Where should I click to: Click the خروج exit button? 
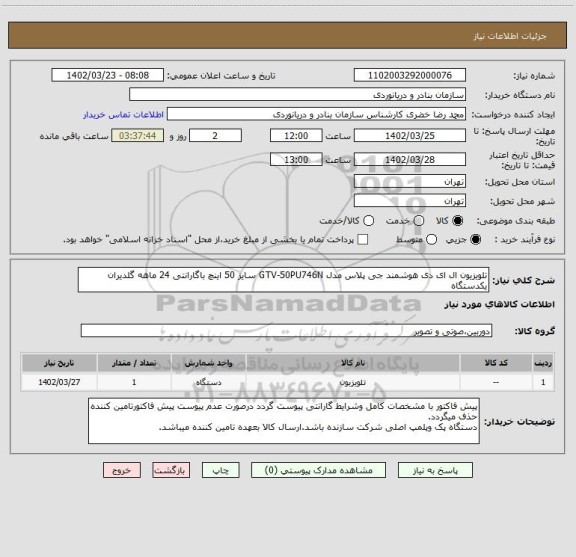pyautogui.click(x=122, y=470)
